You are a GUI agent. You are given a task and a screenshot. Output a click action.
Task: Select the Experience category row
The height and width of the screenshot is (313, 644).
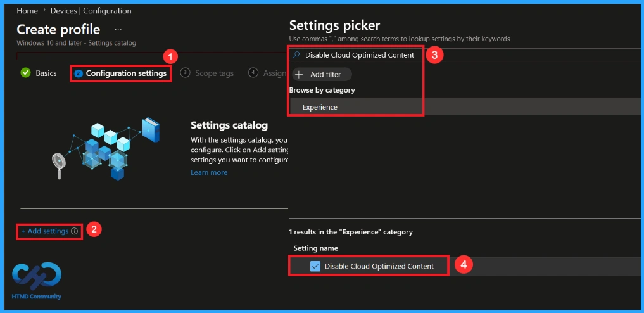pos(466,107)
